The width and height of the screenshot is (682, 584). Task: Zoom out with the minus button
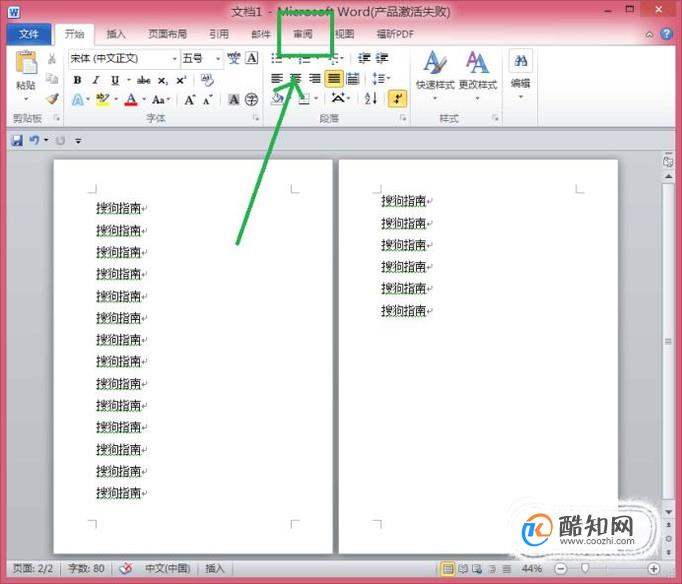click(561, 568)
